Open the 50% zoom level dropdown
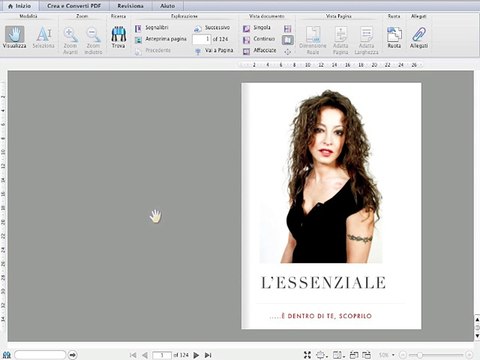 [x=387, y=355]
